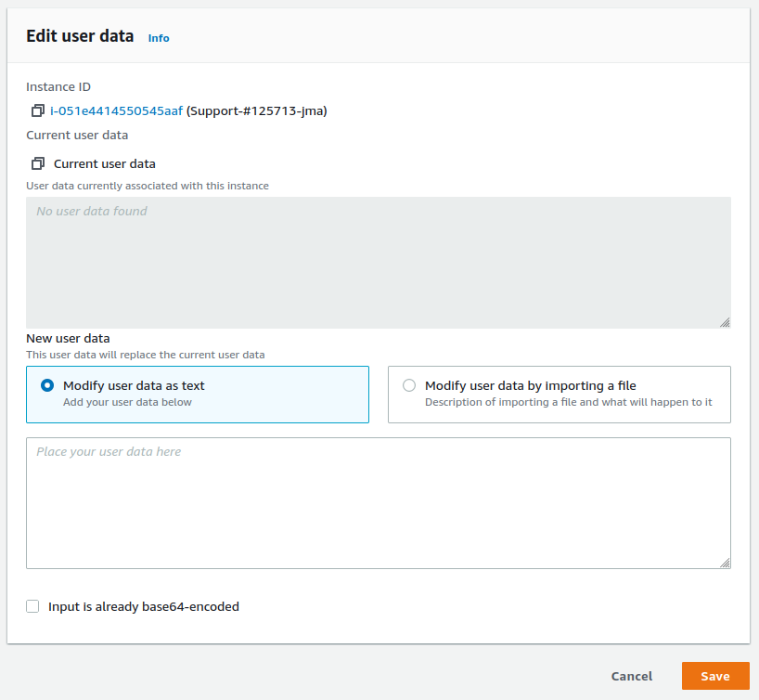Open instance i-051e4414550545aaf details
759x700 pixels.
pyautogui.click(x=115, y=110)
